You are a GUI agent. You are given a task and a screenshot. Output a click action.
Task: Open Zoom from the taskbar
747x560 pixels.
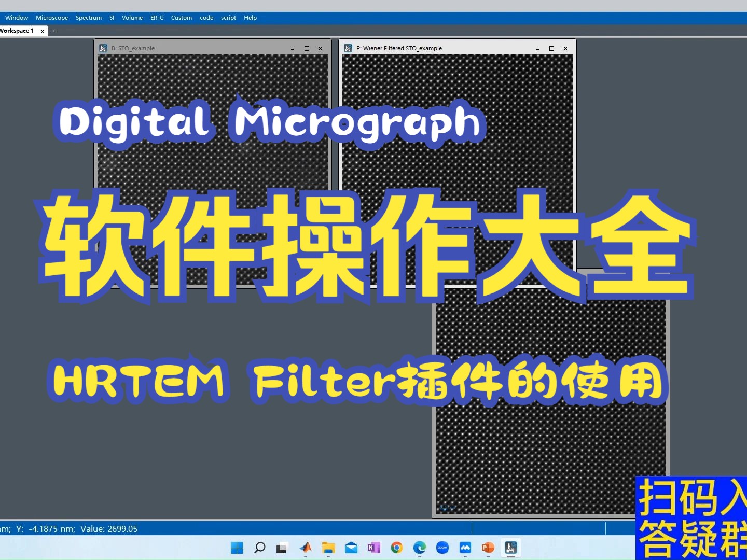click(x=442, y=548)
